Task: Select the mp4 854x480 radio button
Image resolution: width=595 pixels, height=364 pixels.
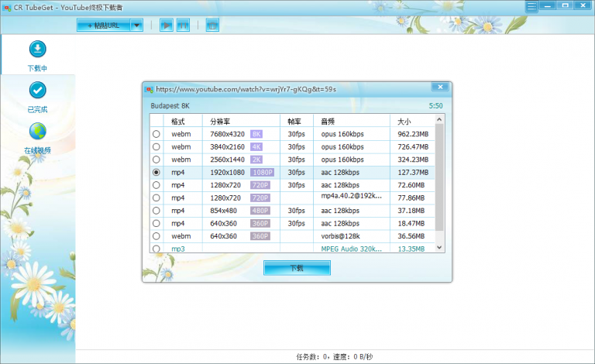Action: [156, 211]
